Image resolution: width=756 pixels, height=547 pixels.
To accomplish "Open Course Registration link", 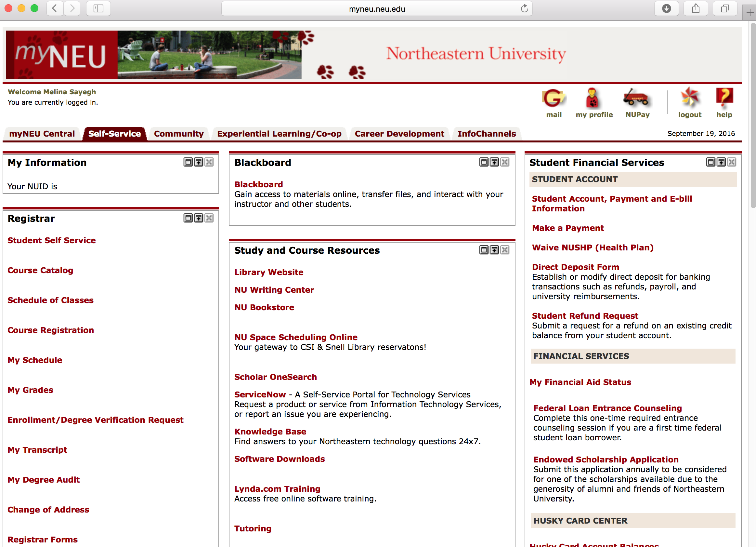I will [51, 330].
